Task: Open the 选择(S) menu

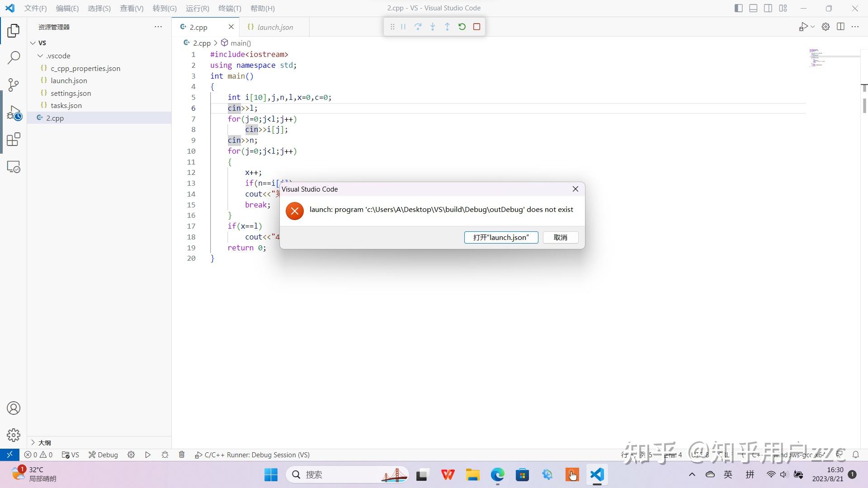Action: point(99,8)
